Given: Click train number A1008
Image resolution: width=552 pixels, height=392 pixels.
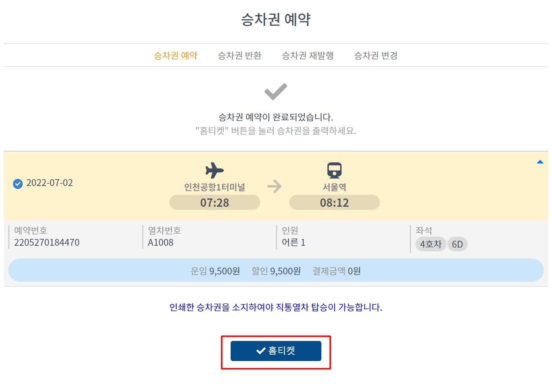Looking at the screenshot, I should click(x=161, y=242).
